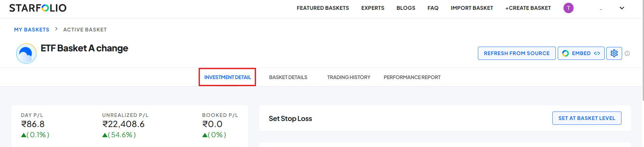This screenshot has height=147, width=644.
Task: Open the Featured Baskets menu
Action: (323, 8)
